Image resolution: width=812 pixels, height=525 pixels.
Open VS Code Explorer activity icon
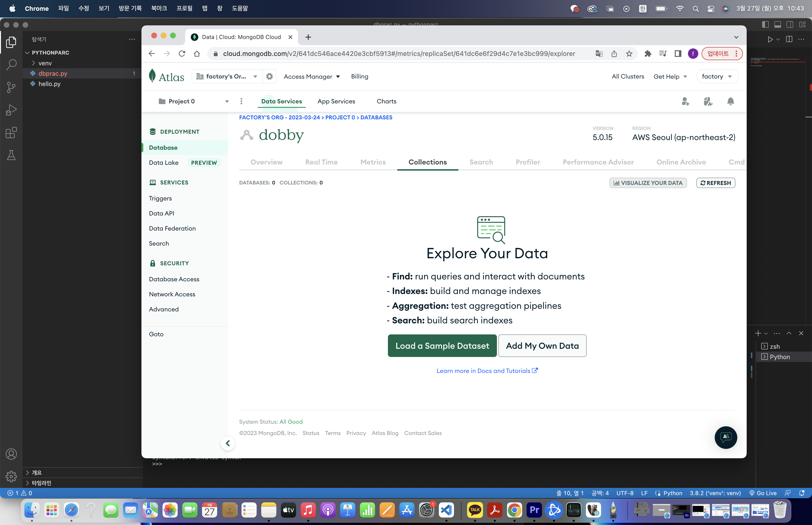point(11,42)
